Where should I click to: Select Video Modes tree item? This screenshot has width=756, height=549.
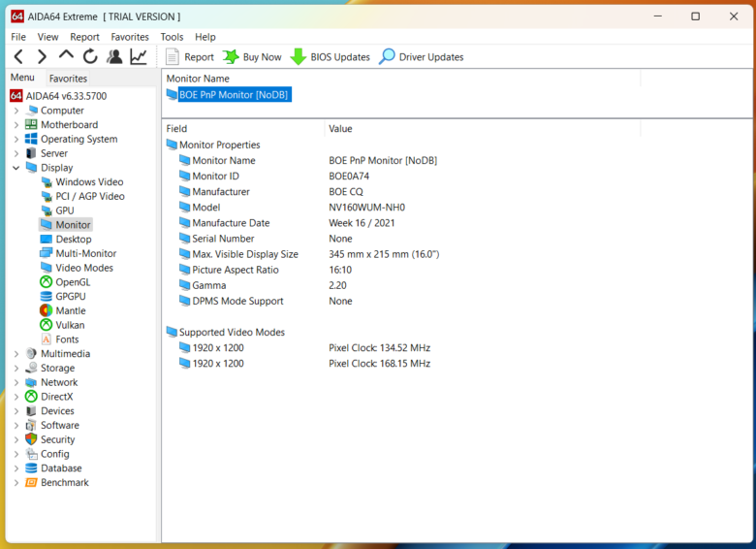[x=84, y=268]
